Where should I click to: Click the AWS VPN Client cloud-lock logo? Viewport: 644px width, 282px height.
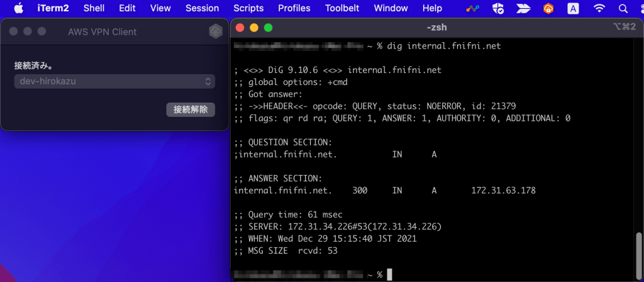(x=216, y=31)
